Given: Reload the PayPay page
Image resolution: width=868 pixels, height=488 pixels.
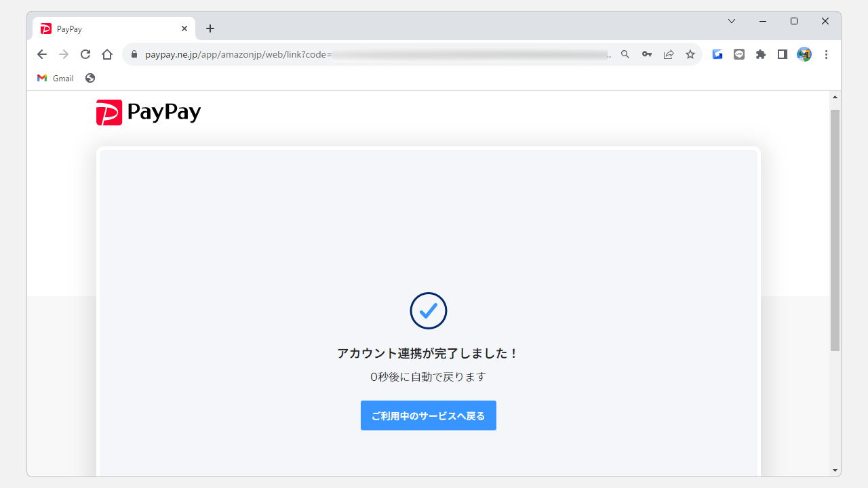Looking at the screenshot, I should tap(85, 54).
